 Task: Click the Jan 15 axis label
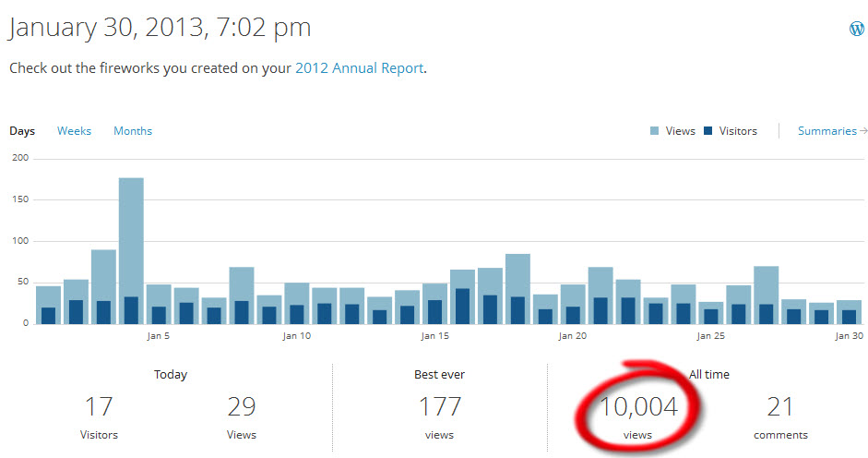[434, 336]
